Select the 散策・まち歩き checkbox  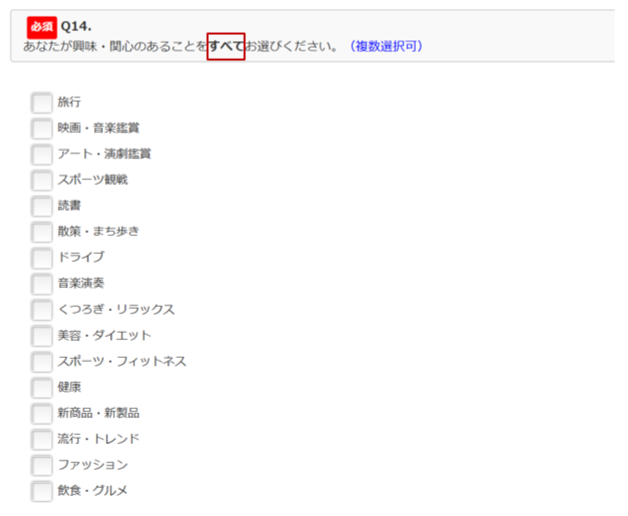pos(41,232)
